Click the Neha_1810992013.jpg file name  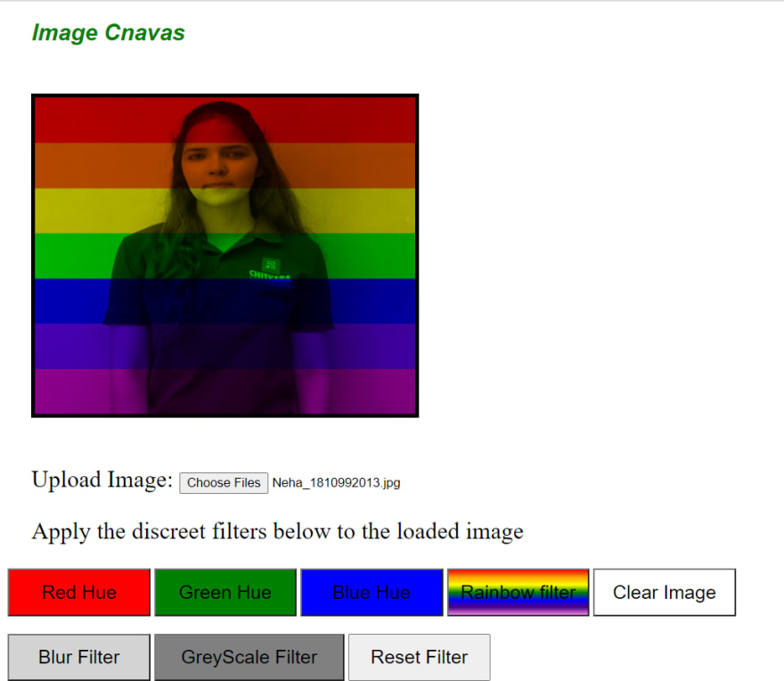pos(336,483)
